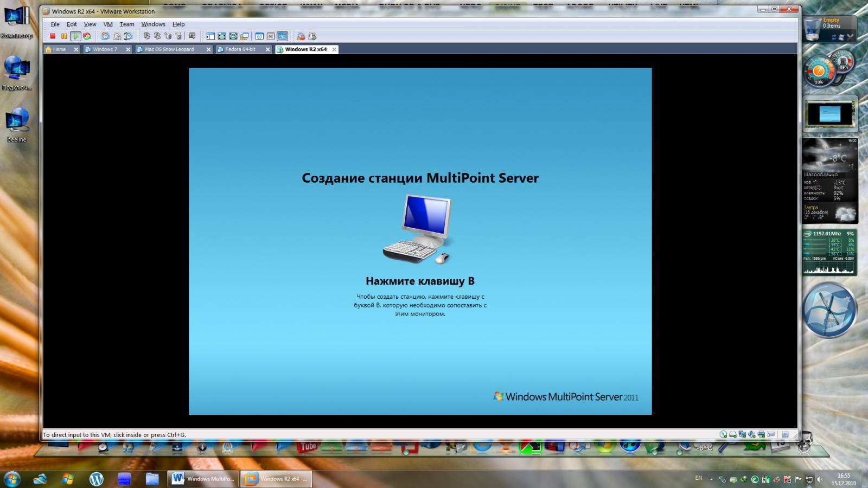
Task: Suspend the VM with the pause icon
Action: coord(64,36)
